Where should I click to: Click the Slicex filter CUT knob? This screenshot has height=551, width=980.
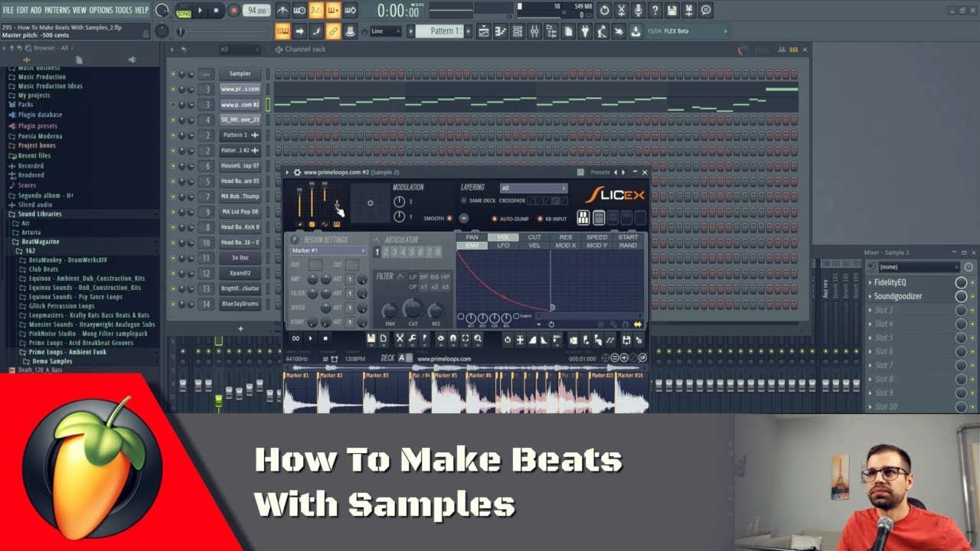[413, 308]
